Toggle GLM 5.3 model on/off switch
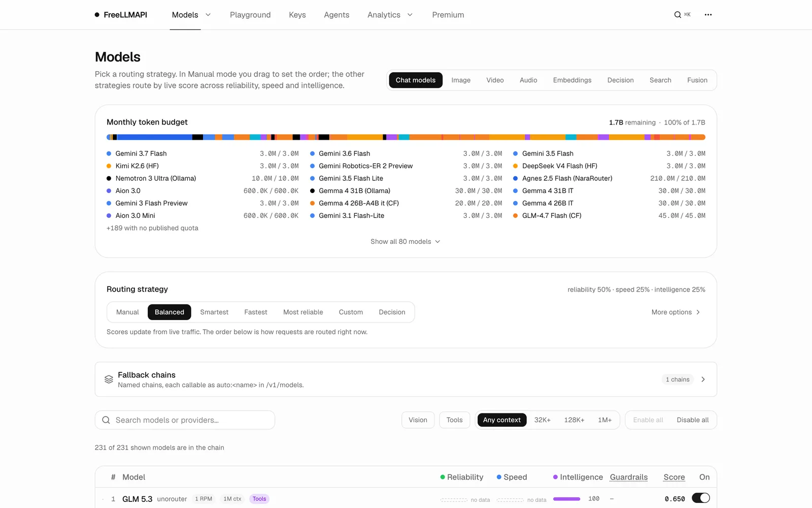Image resolution: width=812 pixels, height=508 pixels. click(x=701, y=498)
